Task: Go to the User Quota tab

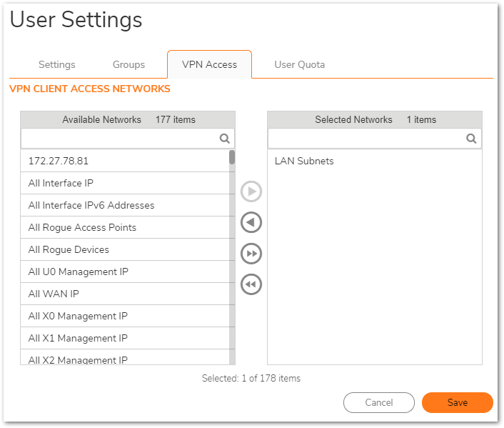Action: 299,64
